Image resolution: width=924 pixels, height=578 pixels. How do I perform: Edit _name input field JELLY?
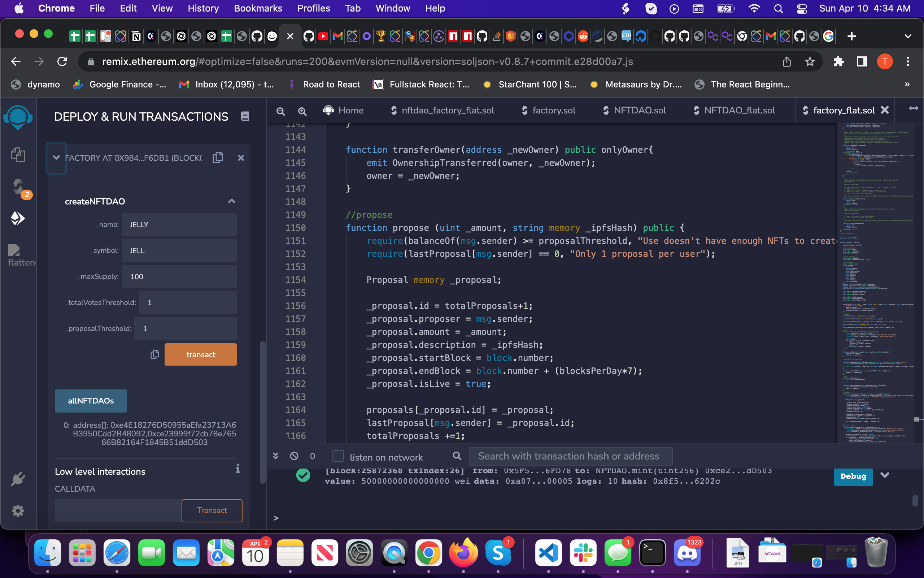point(179,225)
